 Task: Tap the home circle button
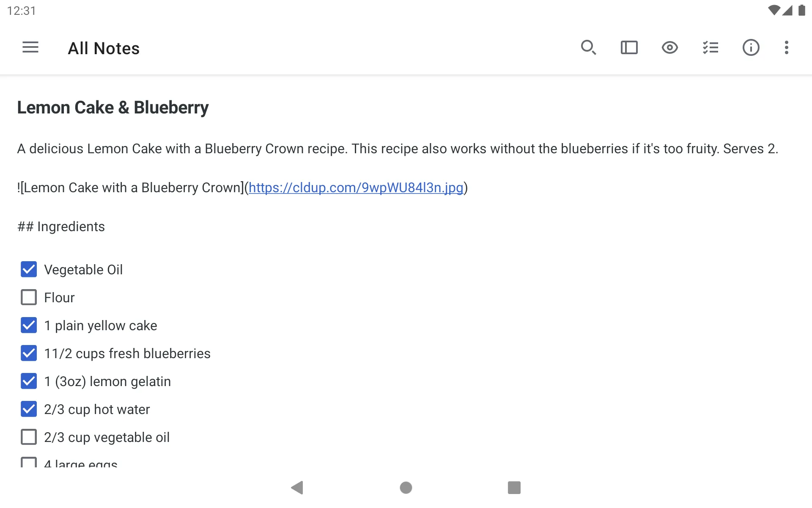[406, 487]
